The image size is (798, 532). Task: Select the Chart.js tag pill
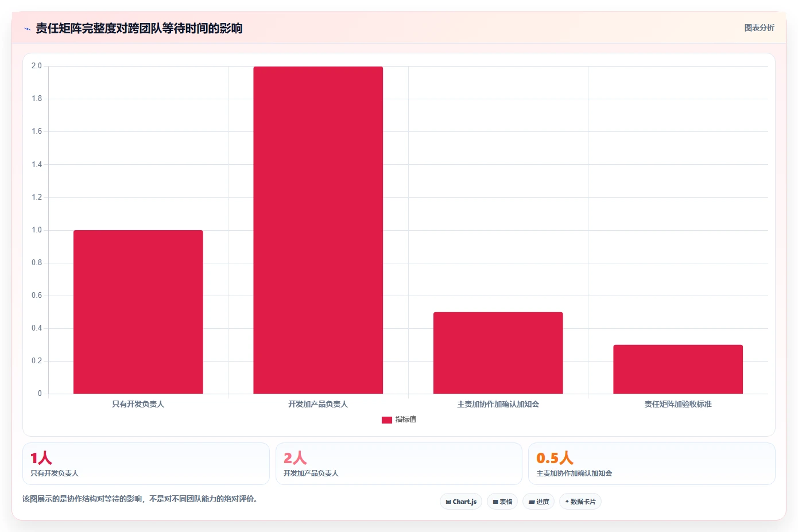pos(461,502)
